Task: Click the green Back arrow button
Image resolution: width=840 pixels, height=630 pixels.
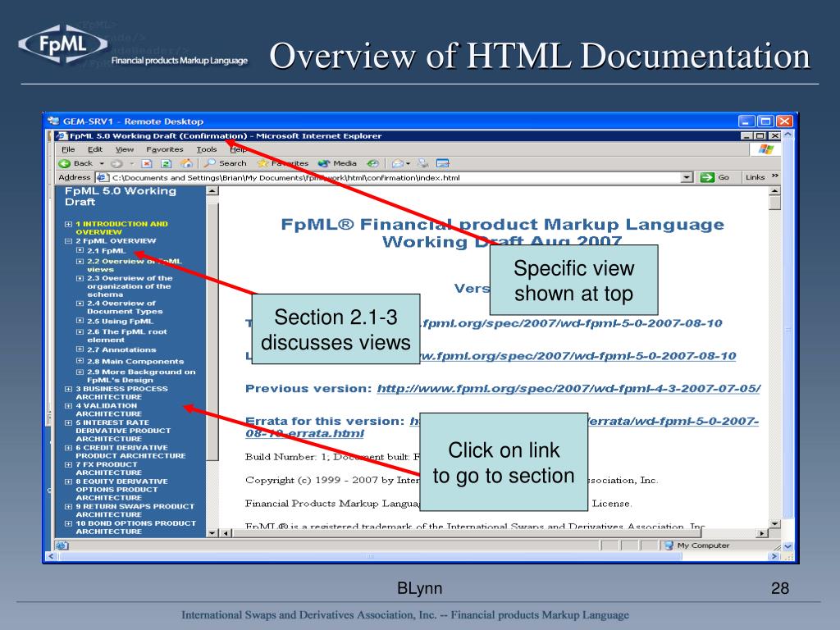Action: point(64,163)
